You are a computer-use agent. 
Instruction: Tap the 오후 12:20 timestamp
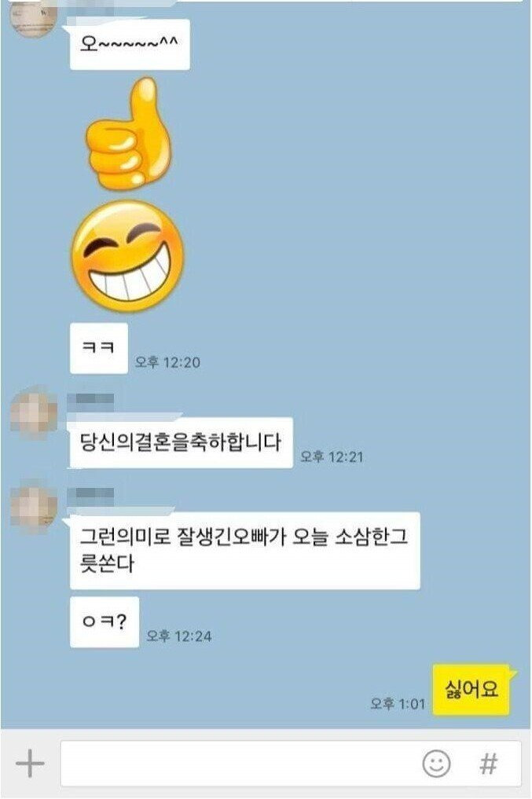(167, 362)
